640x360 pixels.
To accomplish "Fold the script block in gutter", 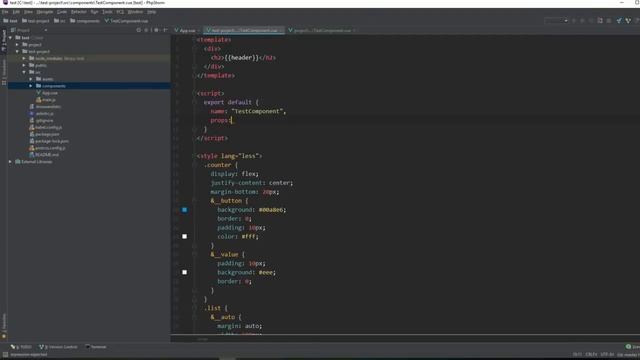I will (195, 93).
